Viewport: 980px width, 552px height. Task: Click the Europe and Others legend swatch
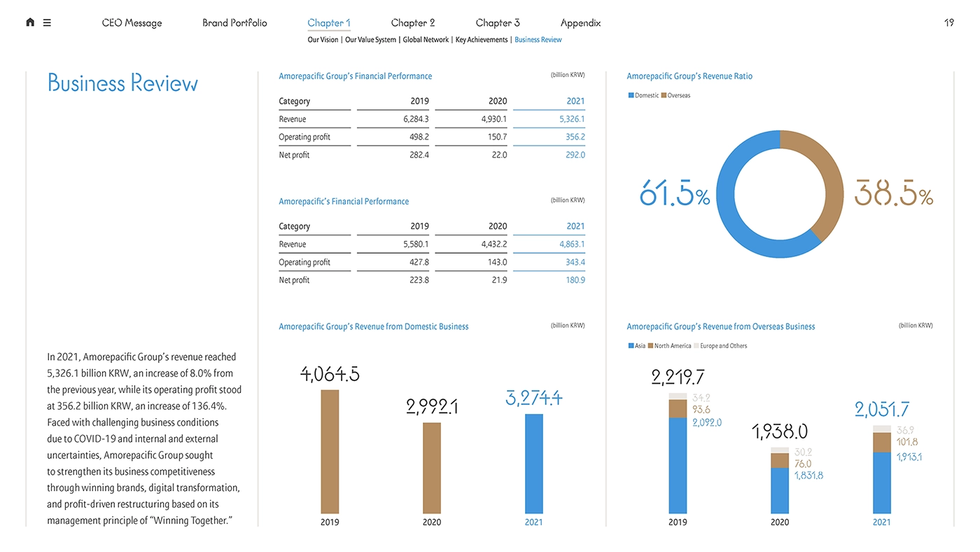696,346
